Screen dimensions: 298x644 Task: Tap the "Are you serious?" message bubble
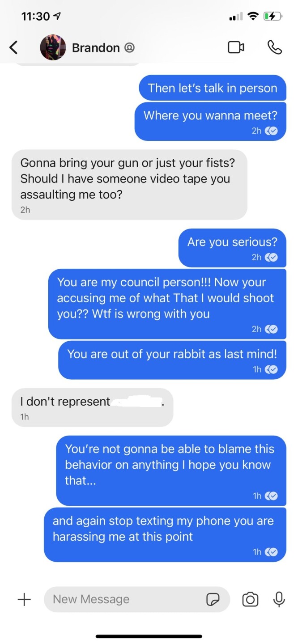(232, 248)
